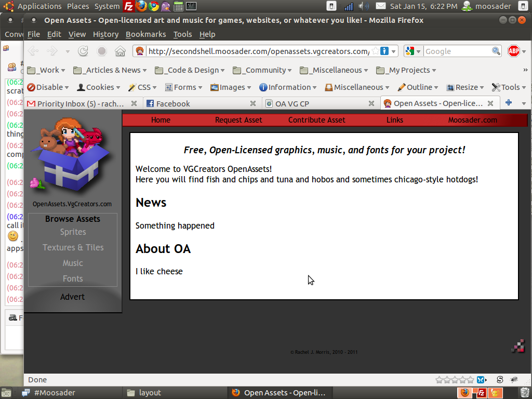The width and height of the screenshot is (532, 399).
Task: Switch to #Moosader window in taskbar
Action: (x=55, y=393)
